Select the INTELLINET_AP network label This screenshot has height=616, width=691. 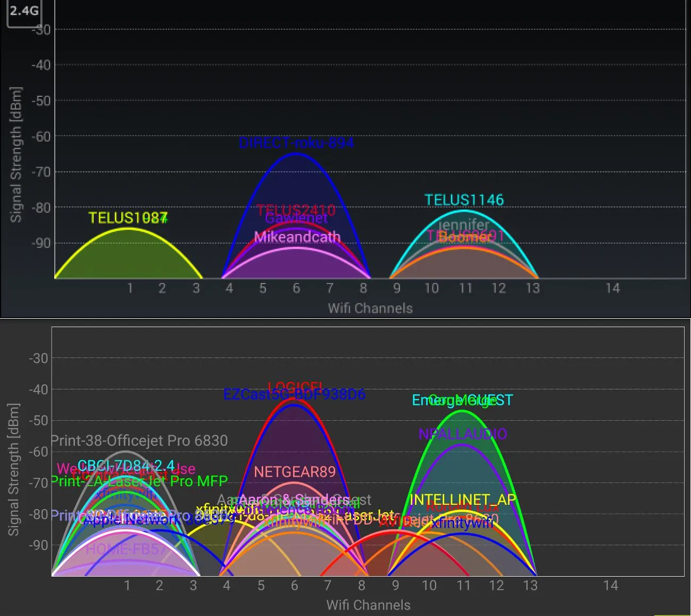click(x=462, y=500)
